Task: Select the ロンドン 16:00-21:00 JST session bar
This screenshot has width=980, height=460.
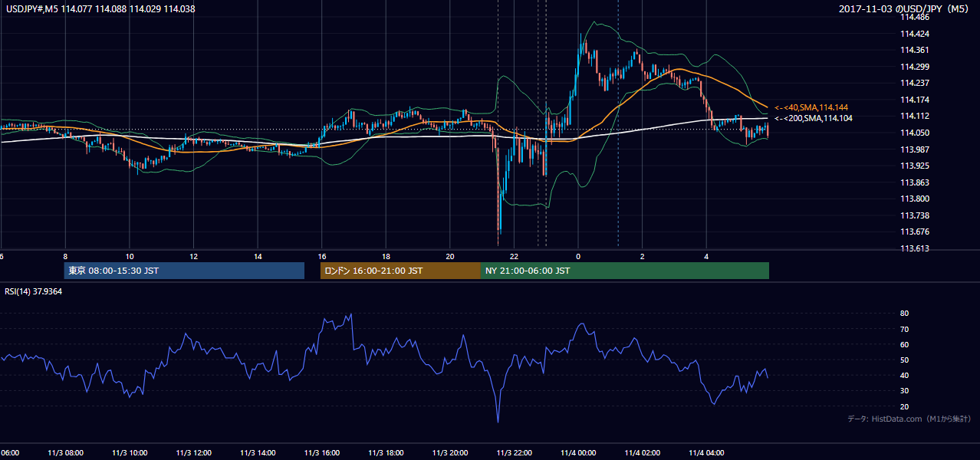Action: [x=400, y=271]
